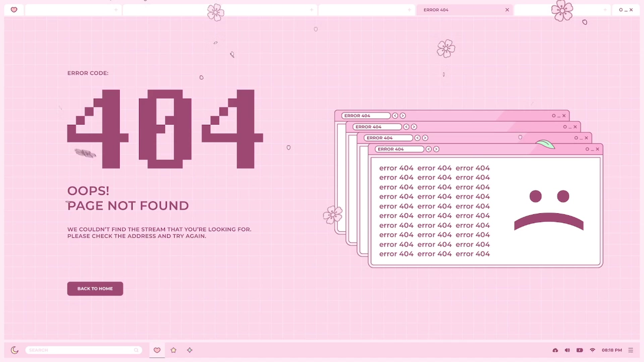644x362 pixels.
Task: Click the forward arrow in the second-from-back ERROR 404 window
Action: [414, 127]
